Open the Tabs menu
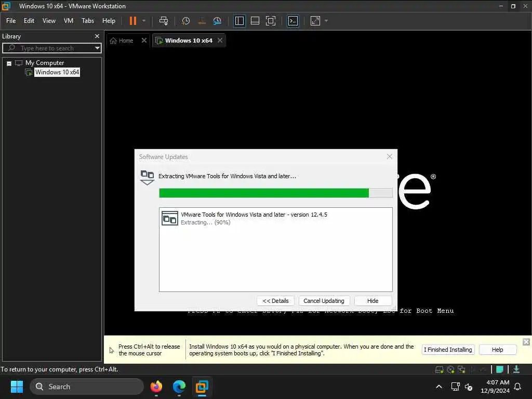Image resolution: width=532 pixels, height=399 pixels. pos(87,21)
